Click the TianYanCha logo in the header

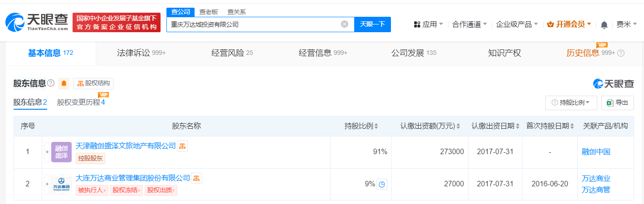coord(37,22)
